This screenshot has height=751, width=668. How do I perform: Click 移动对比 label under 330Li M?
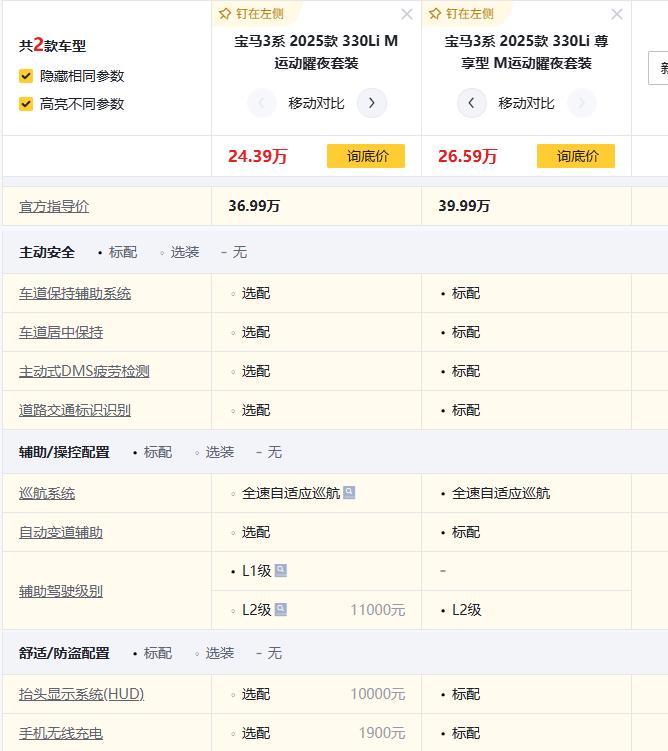tap(316, 103)
